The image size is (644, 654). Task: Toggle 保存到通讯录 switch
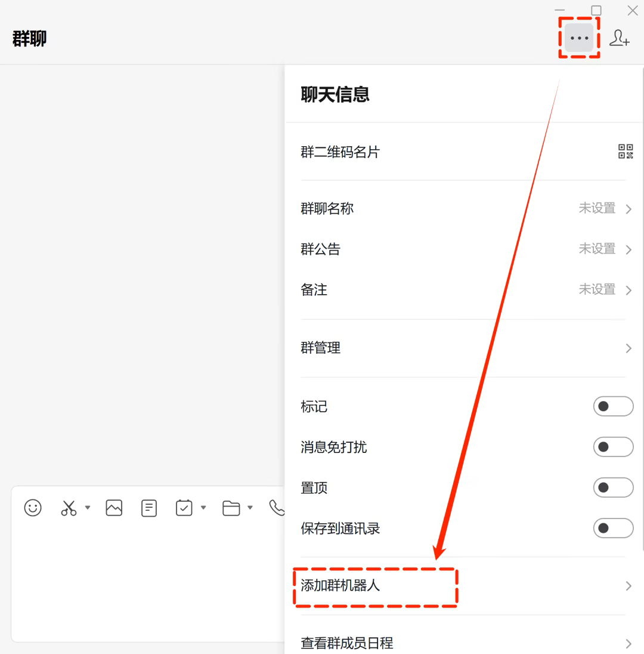pos(612,528)
